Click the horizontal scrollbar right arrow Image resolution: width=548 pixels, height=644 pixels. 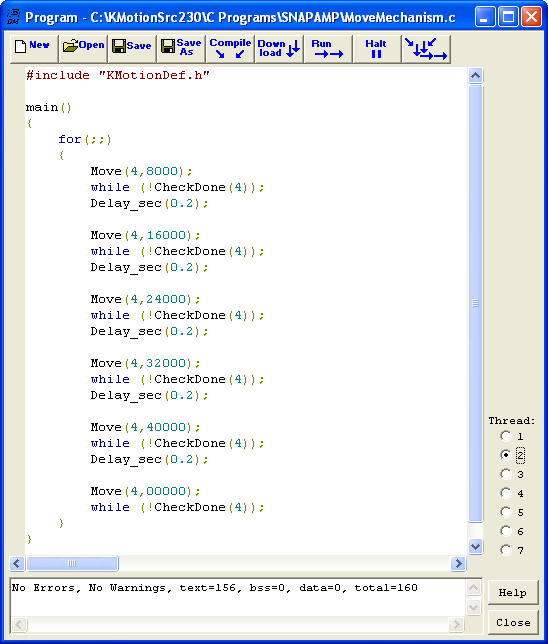(458, 564)
